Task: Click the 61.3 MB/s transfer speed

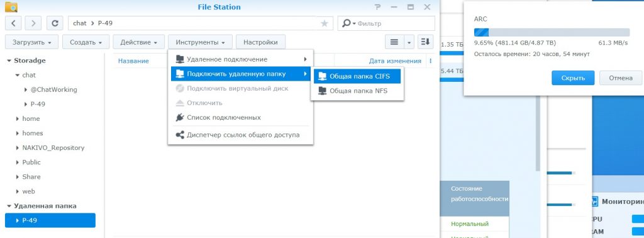Action: tap(613, 43)
